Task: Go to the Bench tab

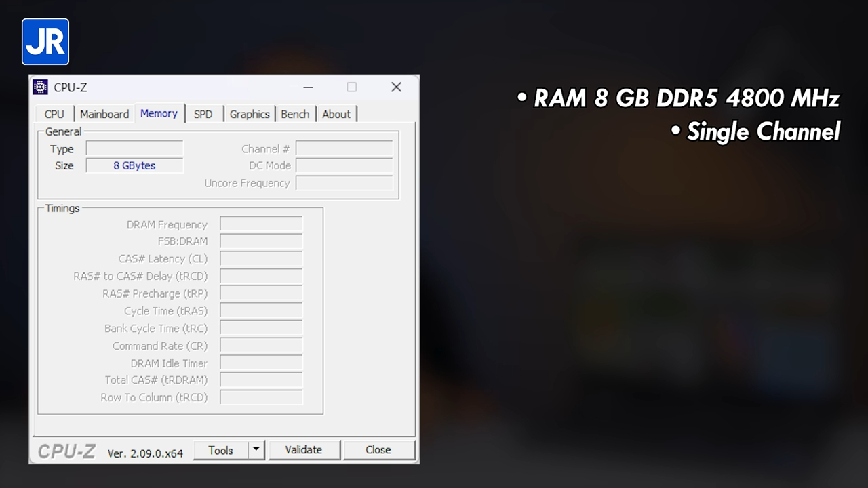Action: (295, 114)
